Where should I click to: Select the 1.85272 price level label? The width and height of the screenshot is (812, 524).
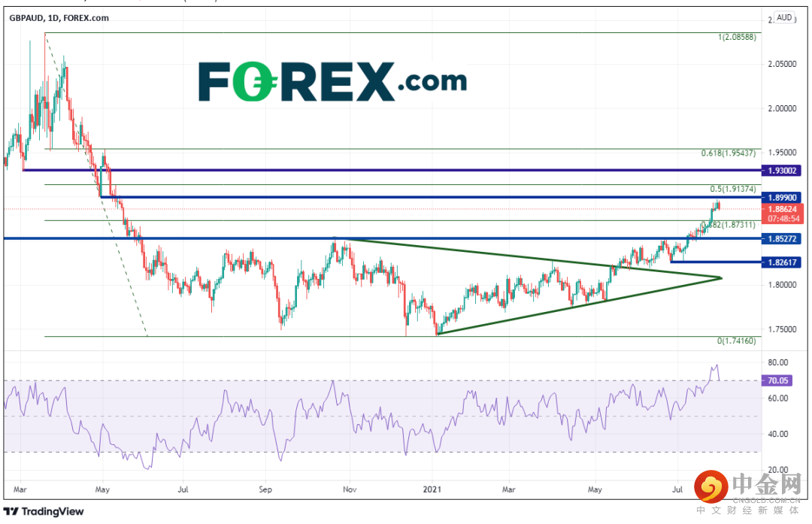(x=782, y=239)
